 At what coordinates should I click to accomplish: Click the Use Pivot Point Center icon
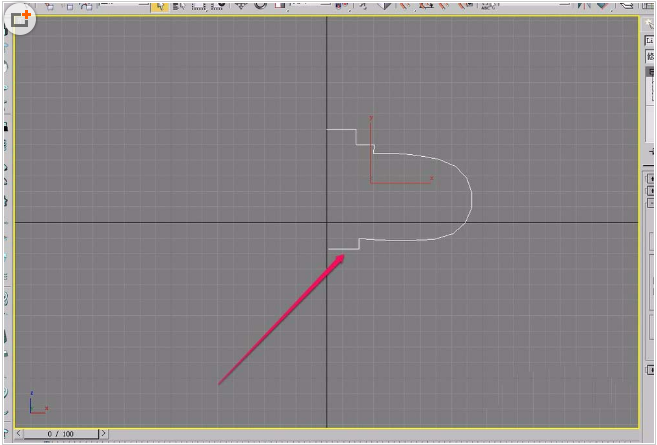click(344, 6)
